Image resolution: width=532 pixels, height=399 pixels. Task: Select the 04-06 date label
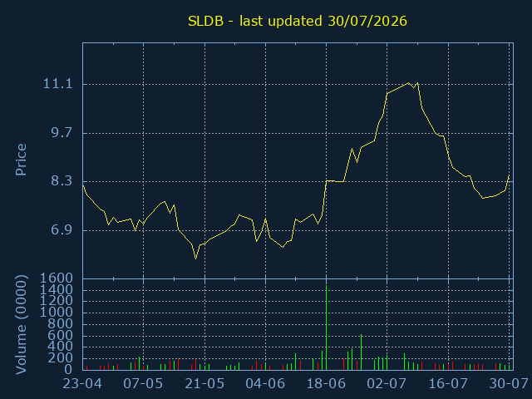pyautogui.click(x=265, y=384)
